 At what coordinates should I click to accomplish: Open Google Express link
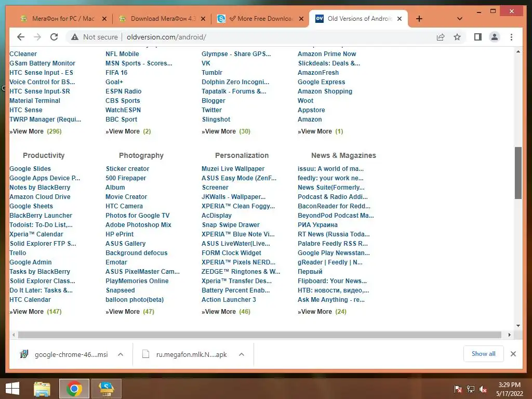pos(321,82)
